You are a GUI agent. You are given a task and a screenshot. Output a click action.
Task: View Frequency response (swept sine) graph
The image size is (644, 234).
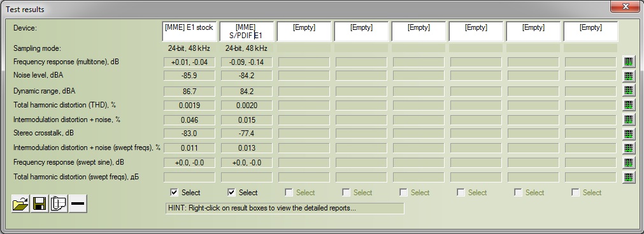point(628,162)
